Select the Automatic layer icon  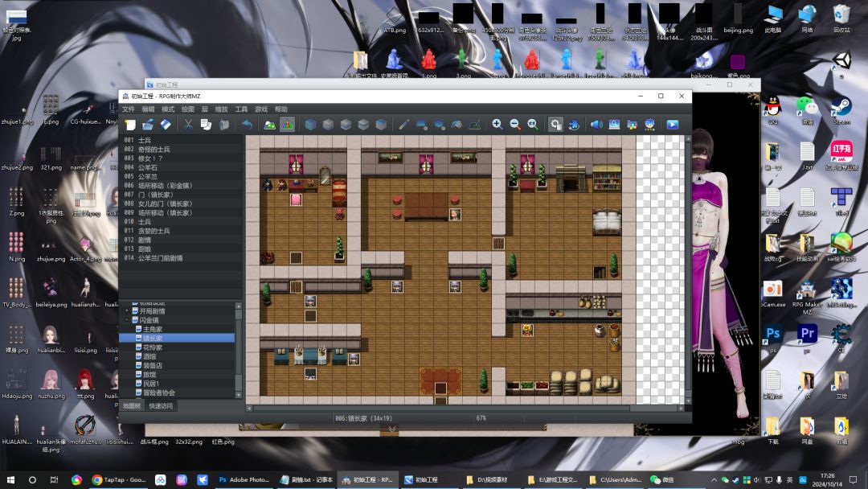pyautogui.click(x=310, y=125)
